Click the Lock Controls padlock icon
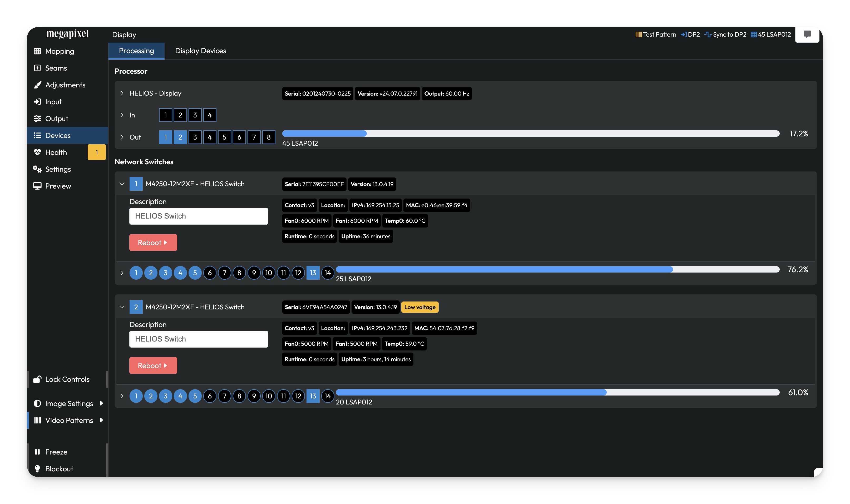Image resolution: width=850 pixels, height=504 pixels. point(37,379)
